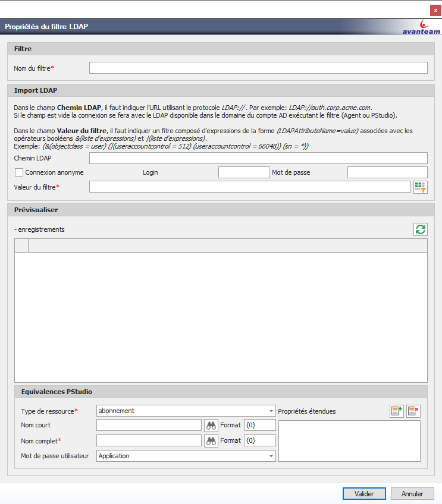Click into the Mot de passe field

(387, 172)
